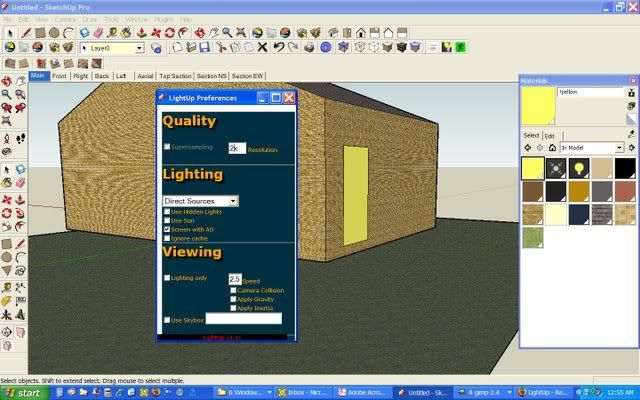Select the Walk footprints tool in left toolbar
The width and height of the screenshot is (640, 400).
[20, 139]
